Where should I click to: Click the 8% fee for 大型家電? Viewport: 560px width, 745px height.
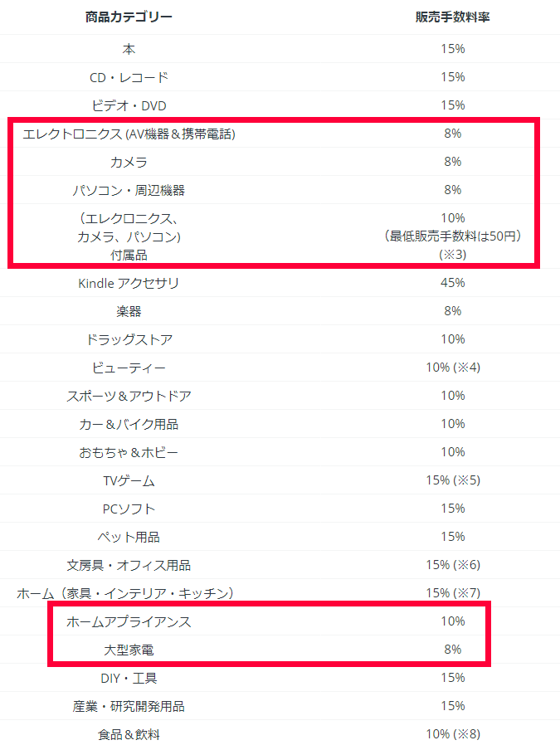click(452, 650)
